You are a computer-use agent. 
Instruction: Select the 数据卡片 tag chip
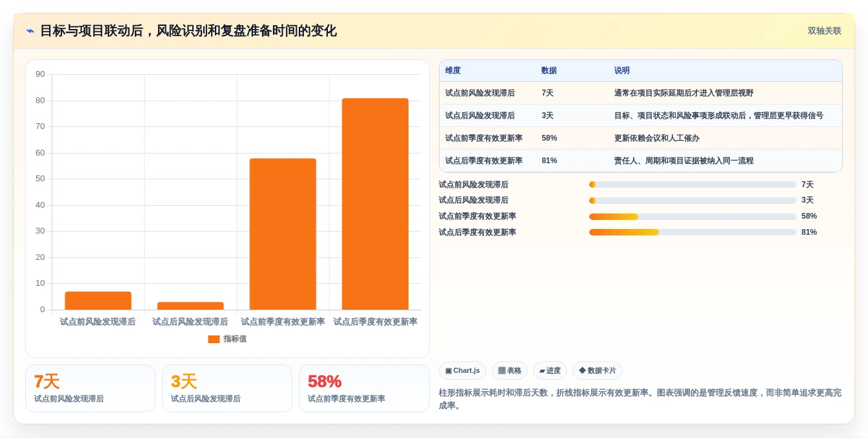coord(598,371)
